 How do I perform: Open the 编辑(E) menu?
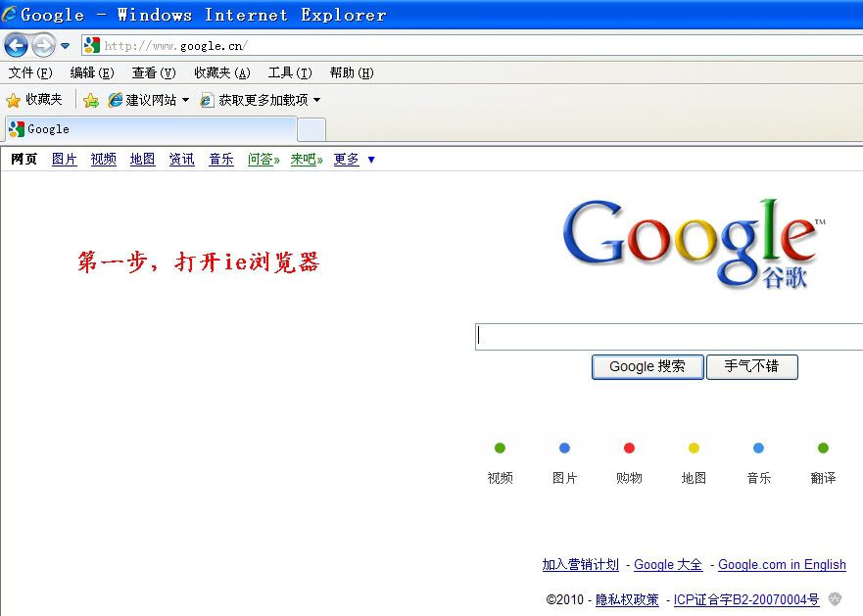[92, 72]
